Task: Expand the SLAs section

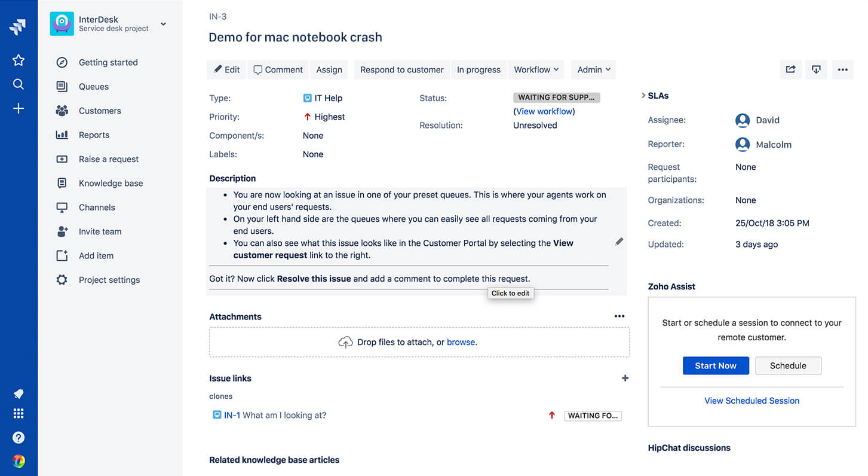Action: (643, 96)
